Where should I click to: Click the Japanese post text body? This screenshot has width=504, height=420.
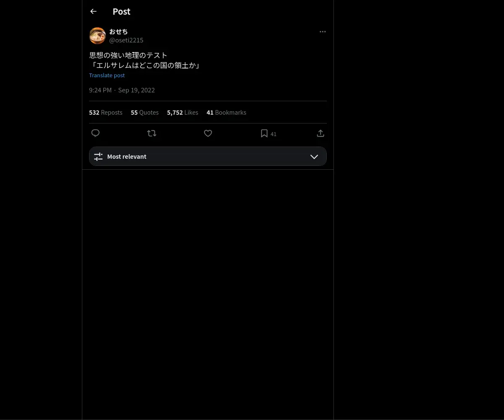pos(144,60)
